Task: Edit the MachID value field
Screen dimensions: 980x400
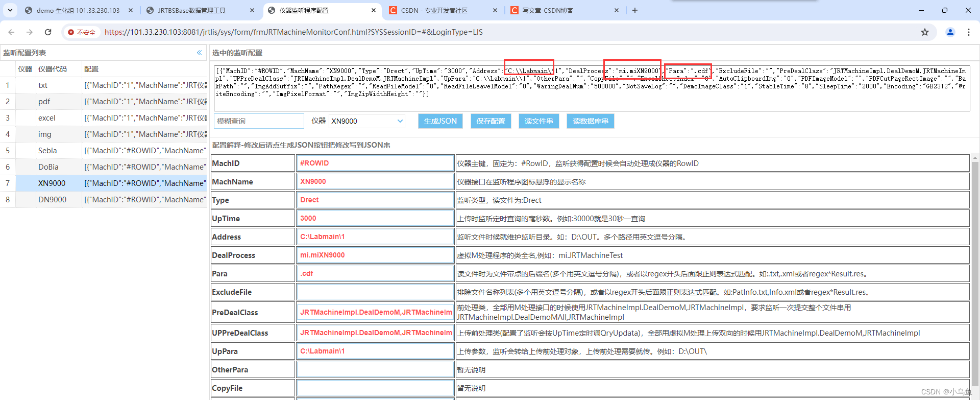Action: pos(375,163)
